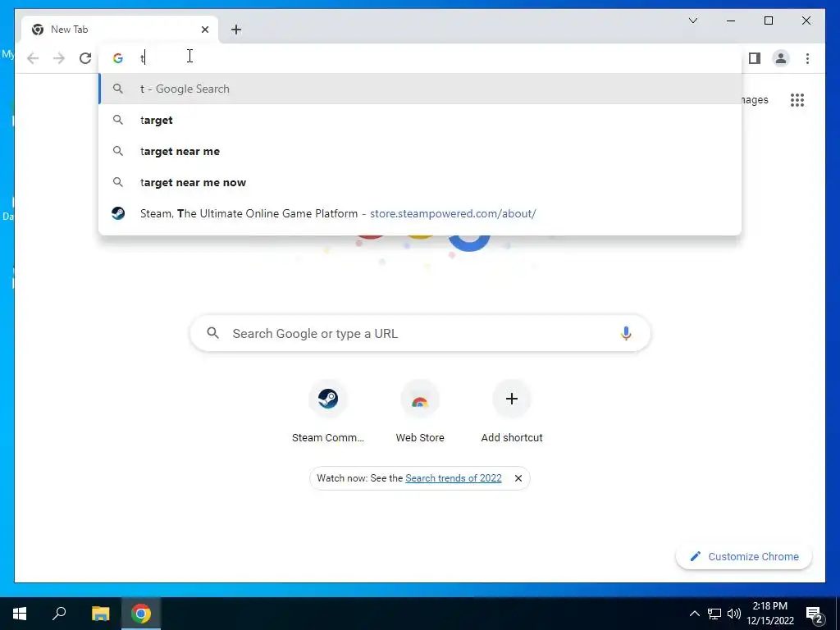
Task: Open the network status tray icon
Action: coord(714,614)
